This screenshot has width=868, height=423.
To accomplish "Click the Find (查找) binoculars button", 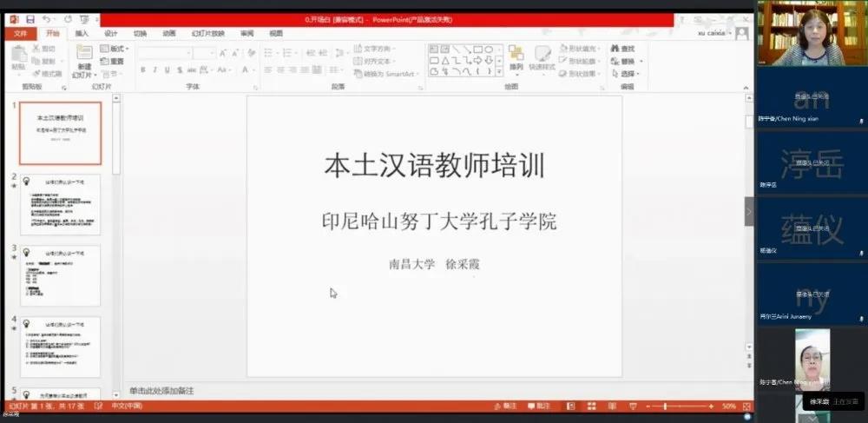I will (x=623, y=49).
